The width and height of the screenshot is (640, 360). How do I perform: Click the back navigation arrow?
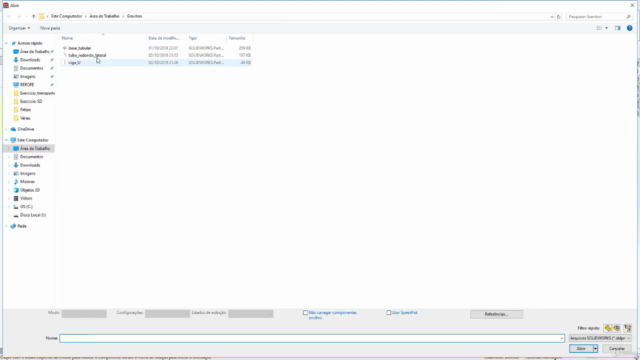coord(9,16)
